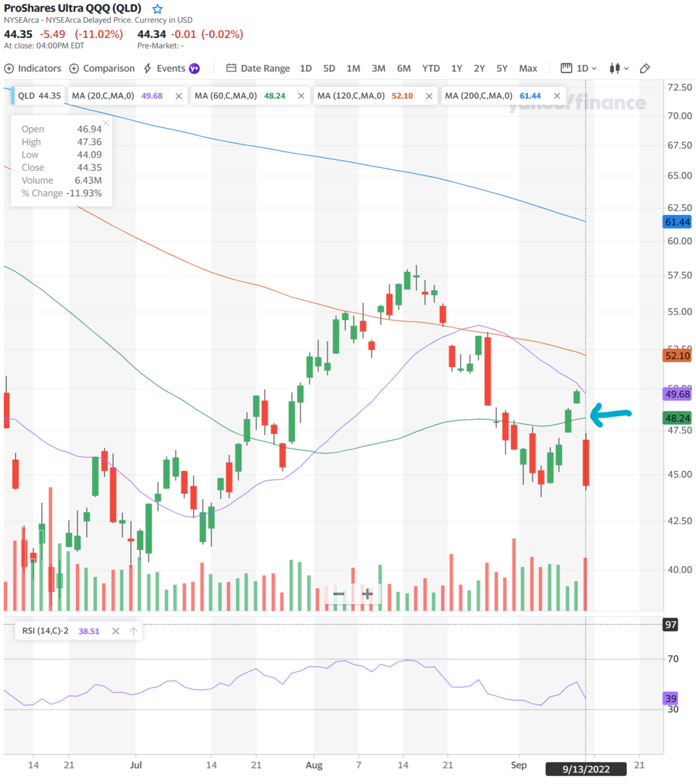
Task: Click the MA (200,C,MA,0) legend label
Action: click(478, 96)
